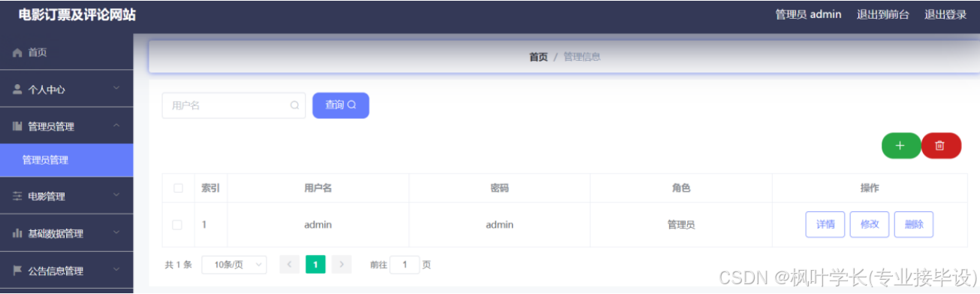Viewport: 980px width, 294px height.
Task: Click the 前往 page number input
Action: (x=405, y=265)
